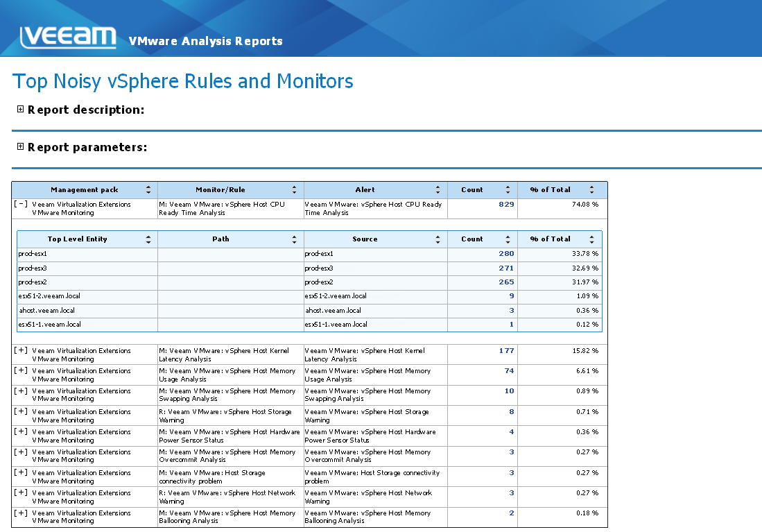Open the 271 count for prod-esx3

pyautogui.click(x=506, y=268)
